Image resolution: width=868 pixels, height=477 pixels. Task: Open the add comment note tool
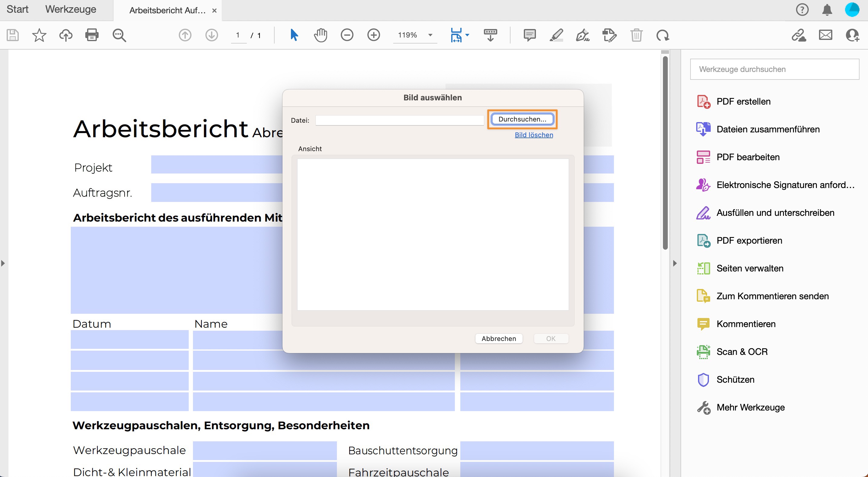tap(529, 35)
